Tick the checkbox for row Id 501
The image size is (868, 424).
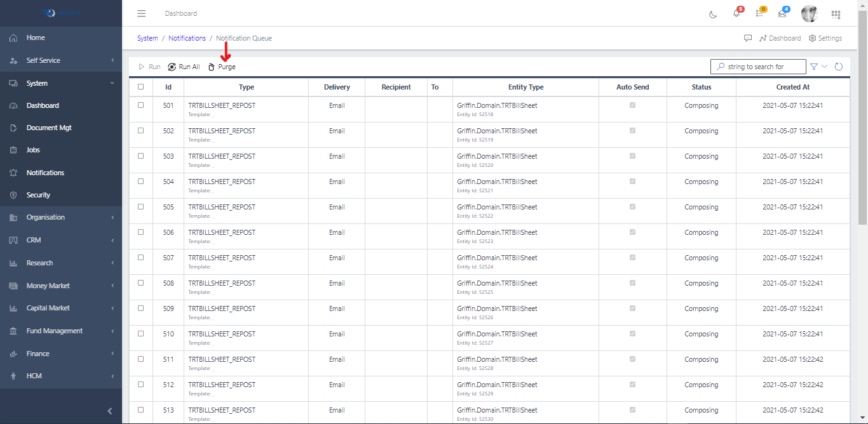pos(141,105)
